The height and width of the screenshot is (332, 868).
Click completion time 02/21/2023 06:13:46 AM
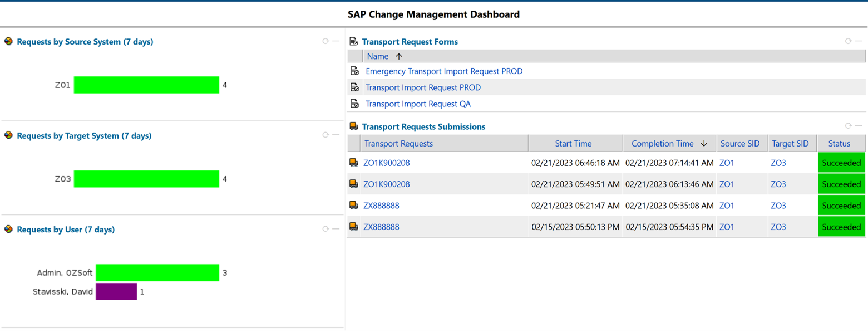coord(669,184)
